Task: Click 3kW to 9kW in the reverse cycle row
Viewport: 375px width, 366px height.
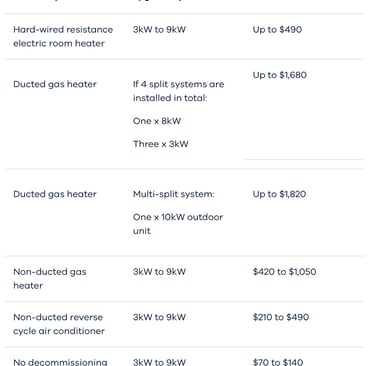Action: coord(159,317)
